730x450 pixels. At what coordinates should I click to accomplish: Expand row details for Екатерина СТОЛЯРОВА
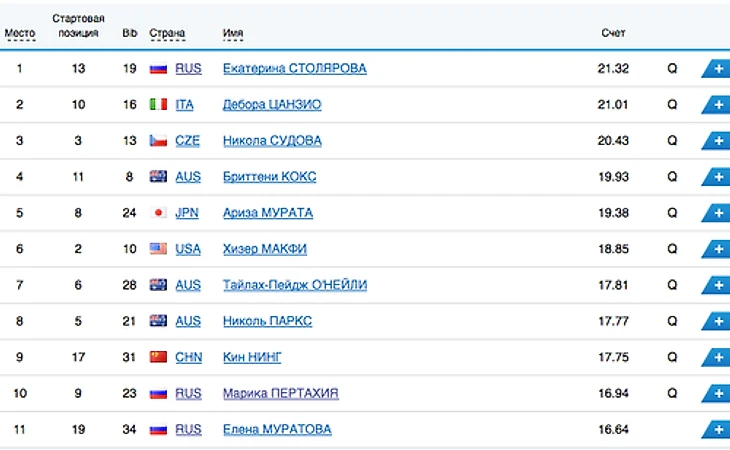click(717, 69)
